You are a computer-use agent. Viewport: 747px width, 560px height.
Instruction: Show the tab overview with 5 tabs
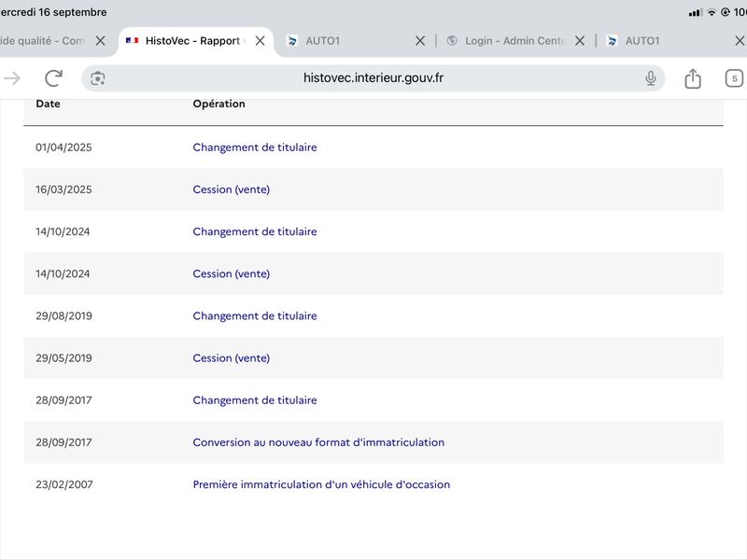734,78
